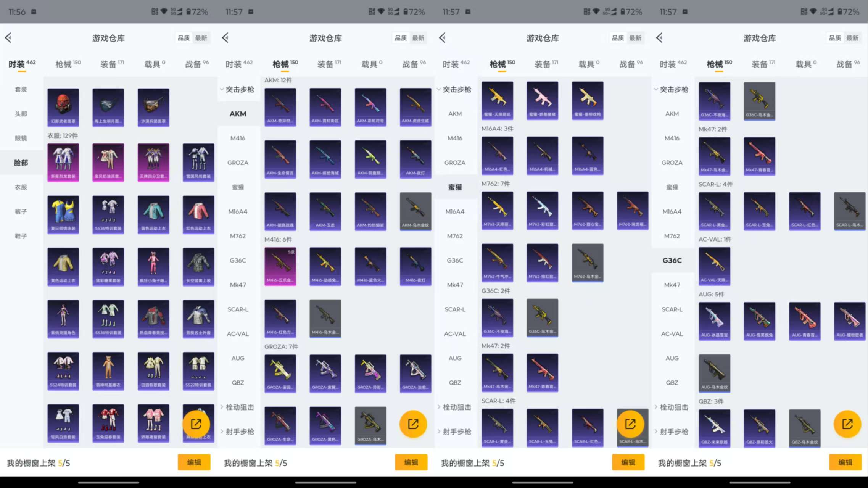Expand the 栓动狙击 weapon section
Viewport: 868px width, 488px height.
[238, 407]
